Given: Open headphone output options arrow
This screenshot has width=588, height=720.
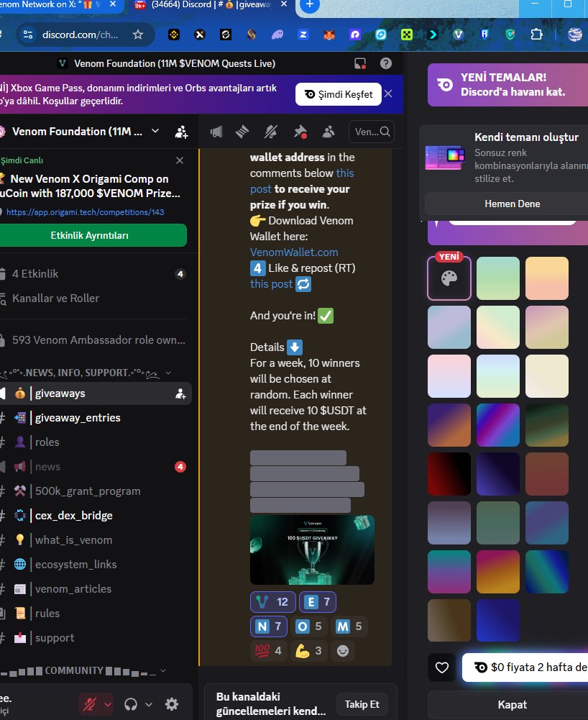Looking at the screenshot, I should pos(149,704).
